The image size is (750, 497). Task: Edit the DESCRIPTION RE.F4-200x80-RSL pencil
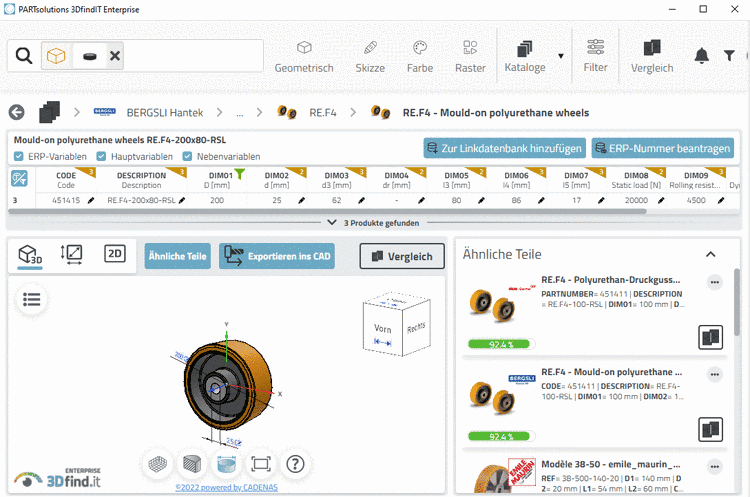[x=182, y=200]
